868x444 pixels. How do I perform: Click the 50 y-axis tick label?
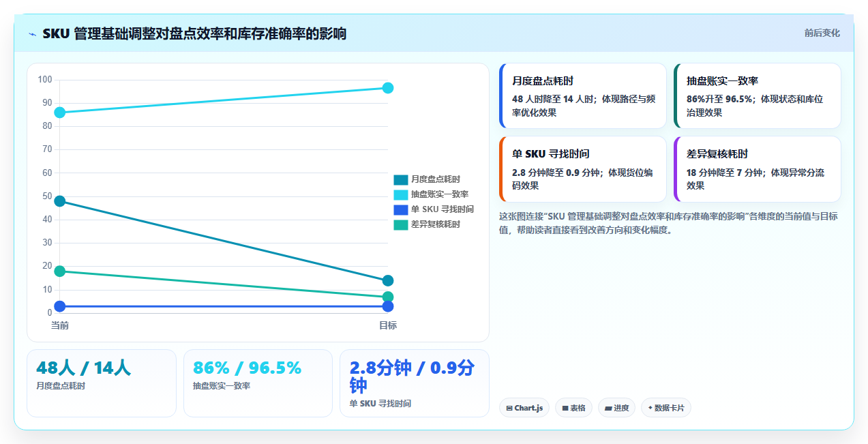tap(47, 196)
